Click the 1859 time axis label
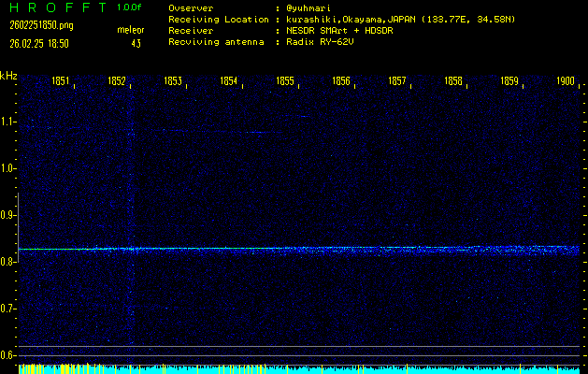Image resolution: width=588 pixels, height=374 pixels. (509, 81)
